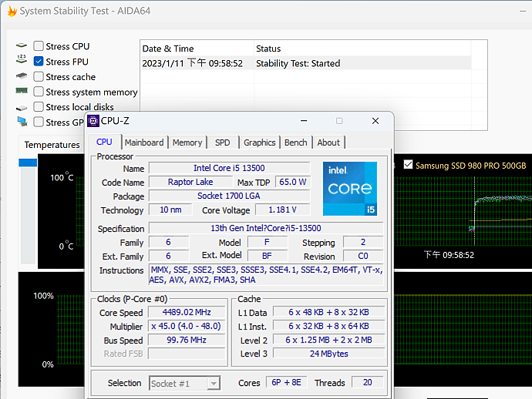Screen dimensions: 532x399
Task: Click the Core Voltage value 1.181 V
Action: pos(282,210)
